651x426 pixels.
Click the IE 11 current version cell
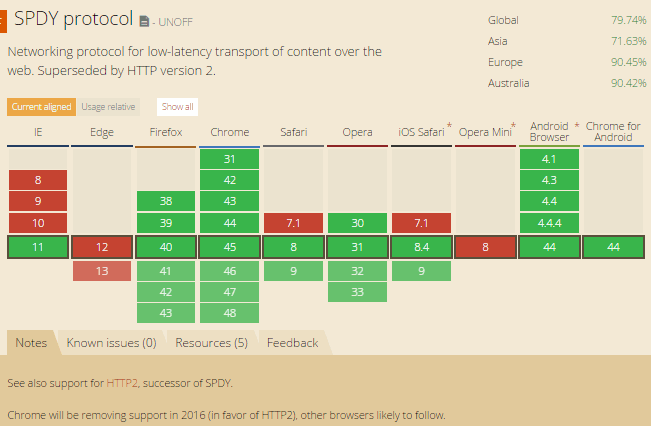pyautogui.click(x=38, y=247)
